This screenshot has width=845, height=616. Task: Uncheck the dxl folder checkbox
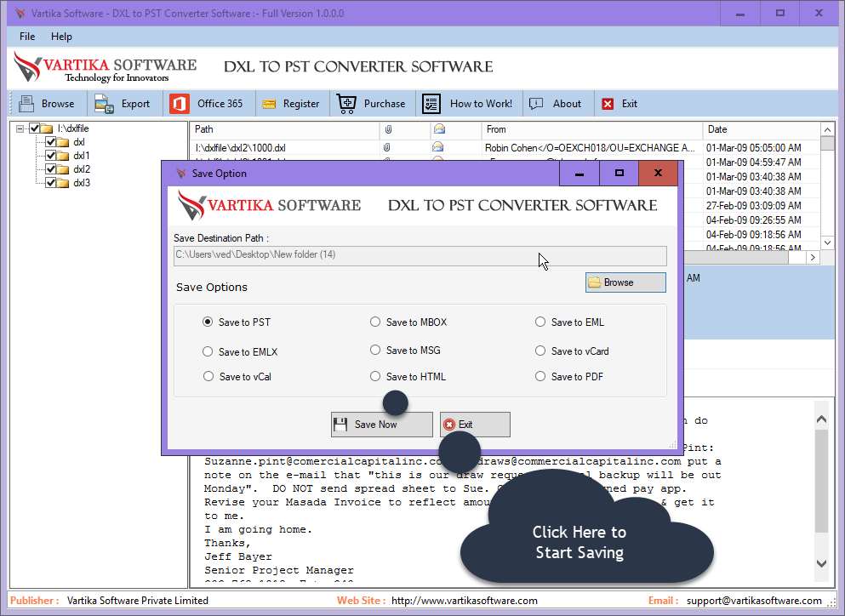tap(51, 142)
